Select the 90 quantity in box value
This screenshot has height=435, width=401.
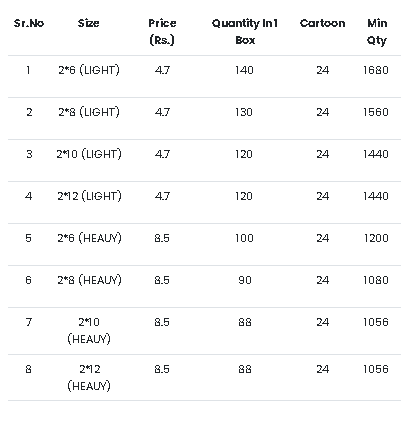(x=245, y=280)
